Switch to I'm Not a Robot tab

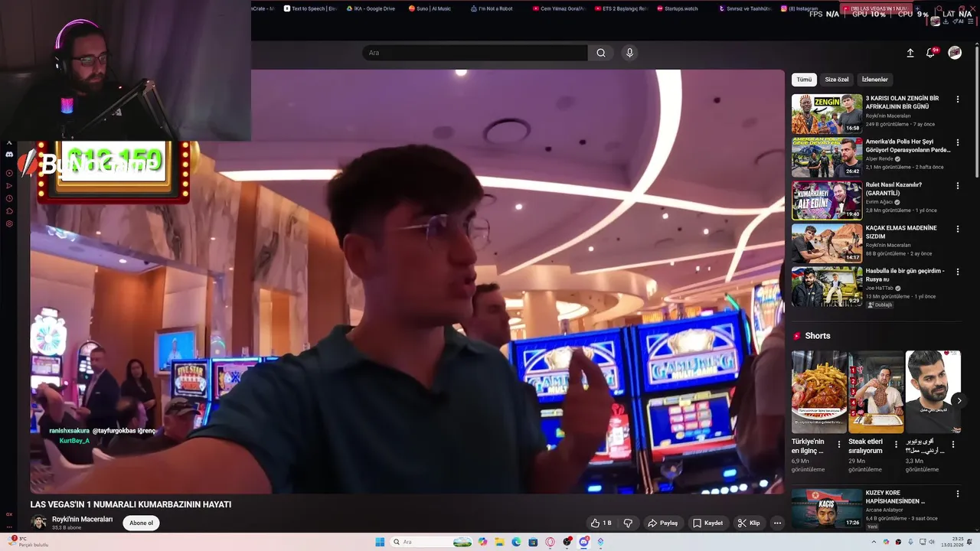point(492,8)
